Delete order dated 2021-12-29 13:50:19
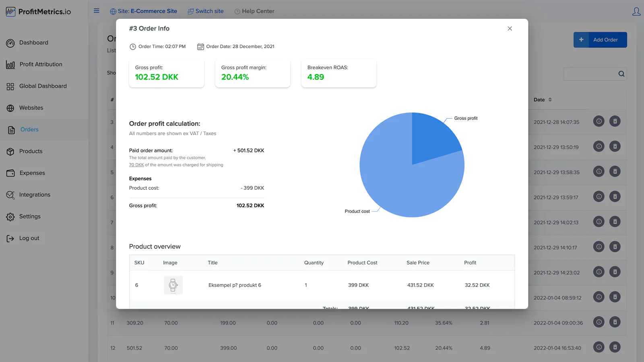Image resolution: width=644 pixels, height=362 pixels. coord(615,146)
